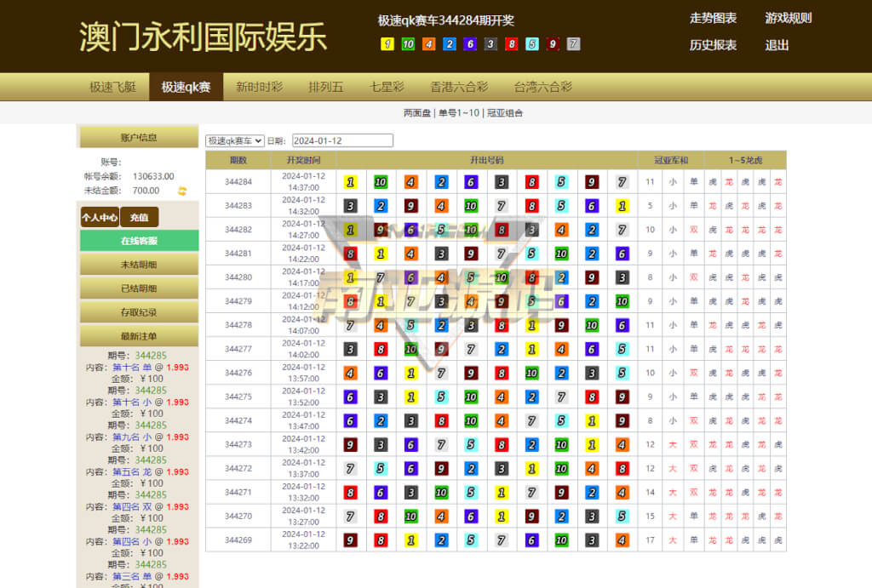
Task: Select the number 7 ball in row 344270
Action: [x=350, y=517]
